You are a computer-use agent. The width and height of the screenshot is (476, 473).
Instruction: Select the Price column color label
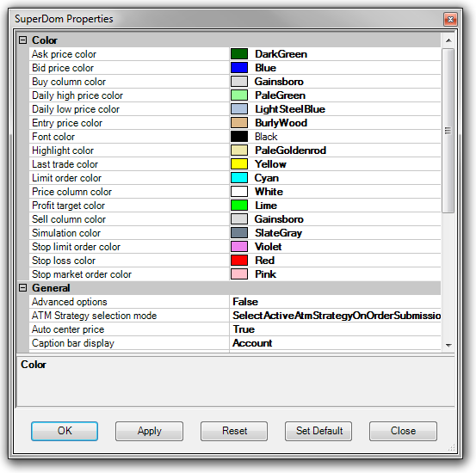pos(72,192)
